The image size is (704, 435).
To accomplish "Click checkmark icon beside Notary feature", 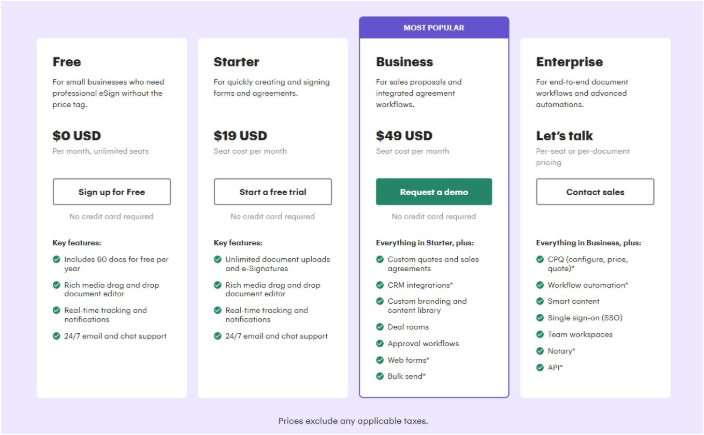I will 541,351.
